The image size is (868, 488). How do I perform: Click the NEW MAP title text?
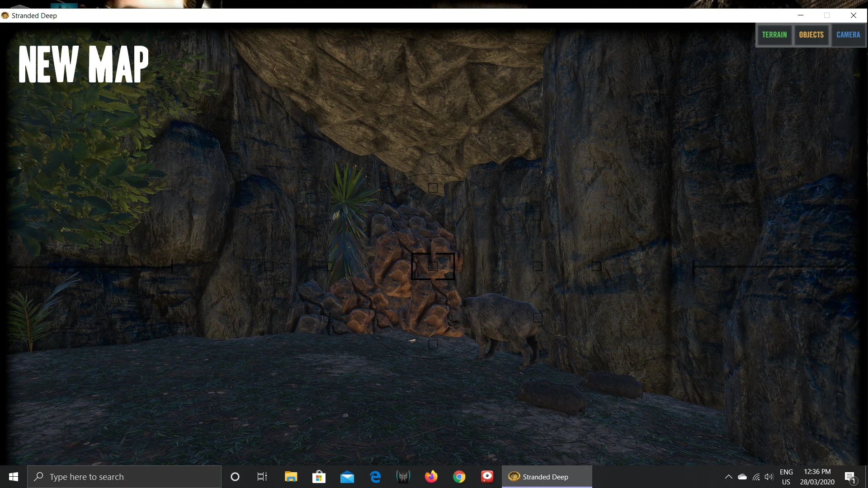click(84, 64)
